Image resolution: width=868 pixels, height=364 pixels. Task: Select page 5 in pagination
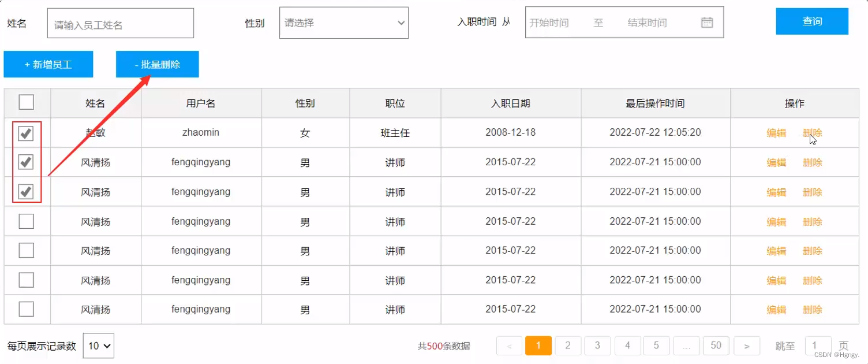coord(656,346)
